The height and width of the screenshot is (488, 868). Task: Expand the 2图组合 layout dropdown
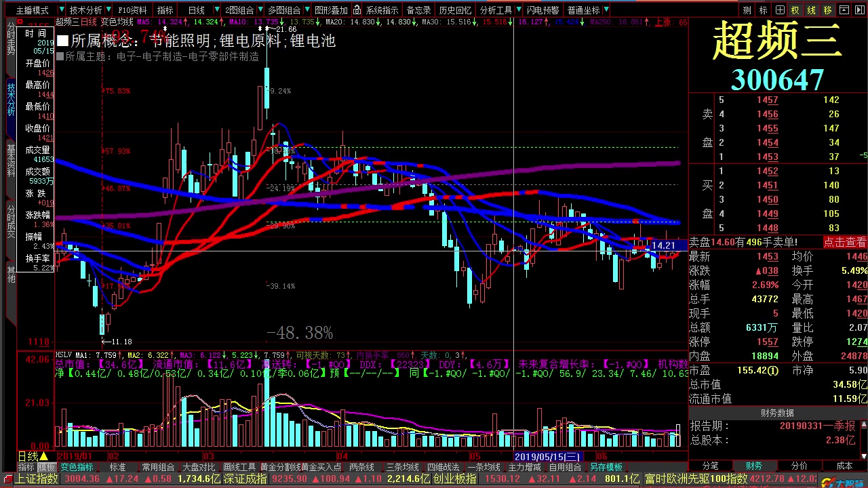(243, 10)
